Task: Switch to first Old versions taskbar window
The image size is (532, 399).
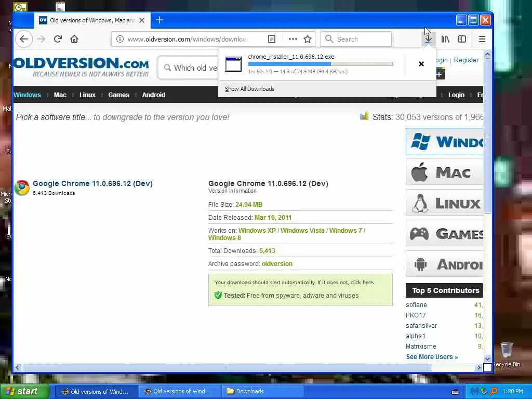Action: [96, 391]
